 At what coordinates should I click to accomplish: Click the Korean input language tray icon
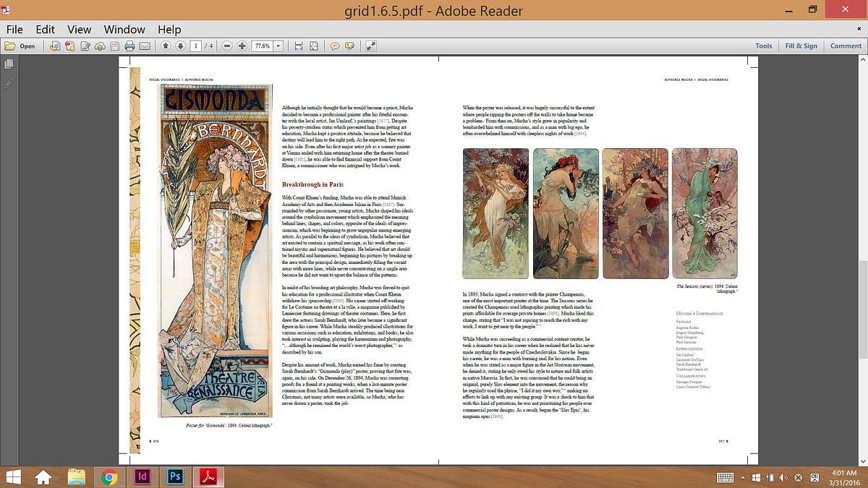point(814,477)
